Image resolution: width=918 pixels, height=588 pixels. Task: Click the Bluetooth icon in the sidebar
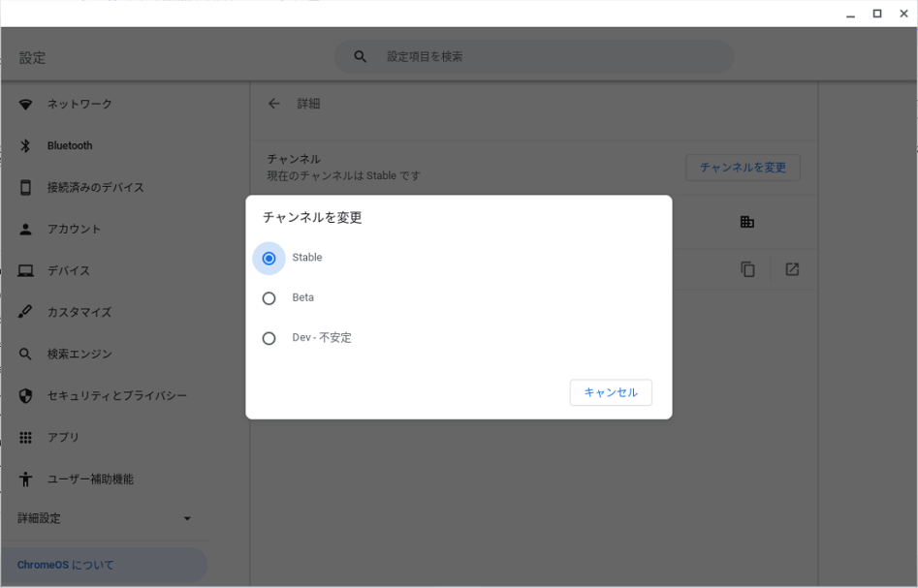[x=25, y=145]
